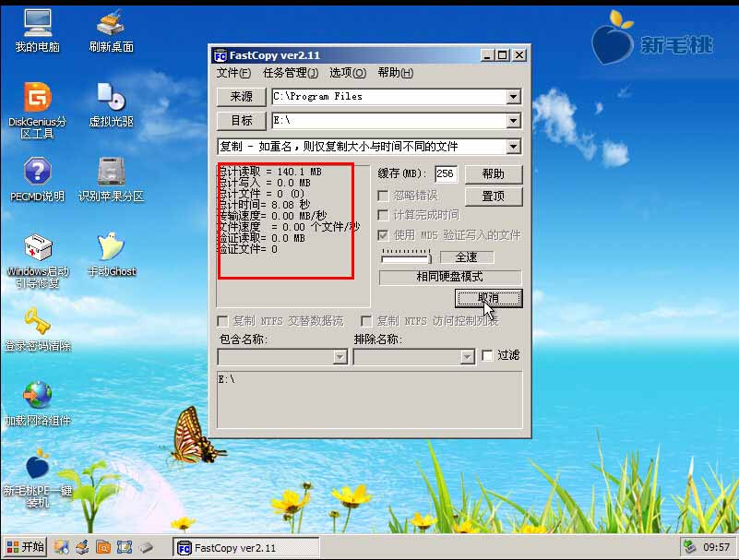Toggle the 忽略错误 checkbox

click(x=383, y=196)
